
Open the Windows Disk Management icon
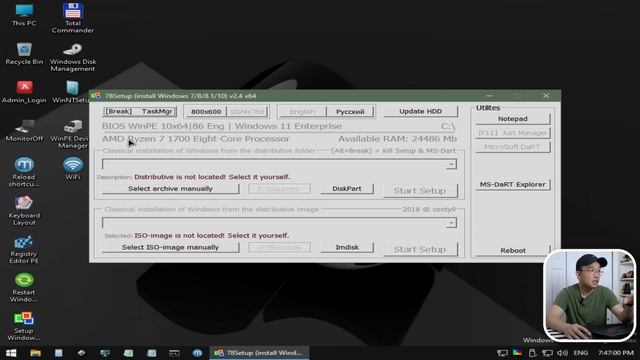click(73, 57)
